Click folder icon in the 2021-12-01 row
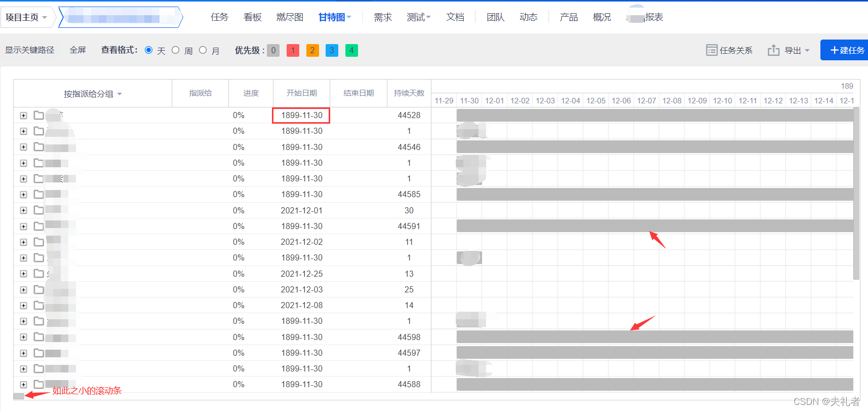Image resolution: width=868 pixels, height=411 pixels. point(39,210)
